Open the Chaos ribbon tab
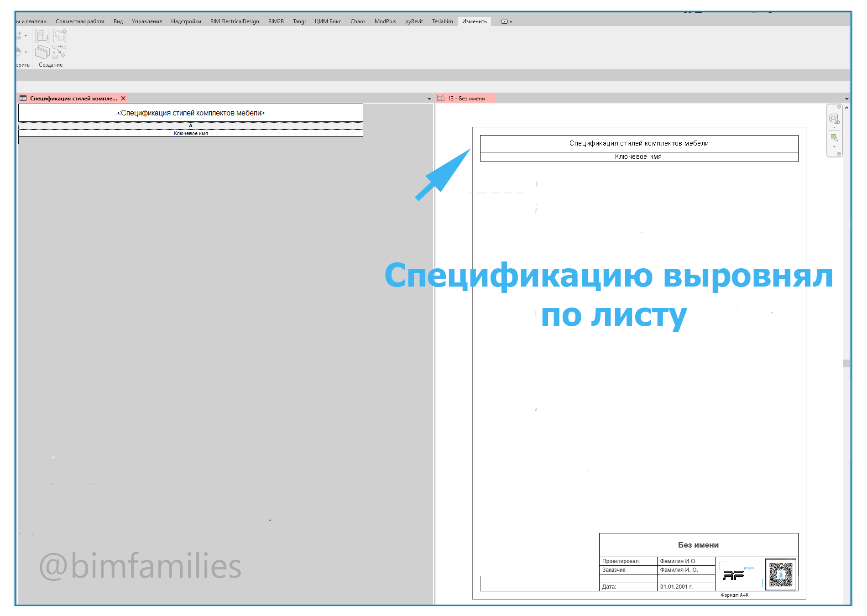The image size is (867, 616). 358,21
